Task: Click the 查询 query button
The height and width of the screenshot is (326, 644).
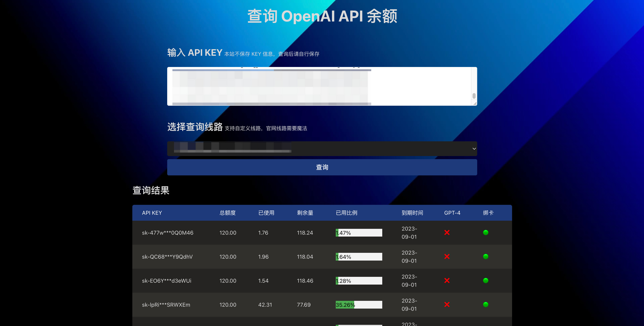Action: pyautogui.click(x=322, y=167)
